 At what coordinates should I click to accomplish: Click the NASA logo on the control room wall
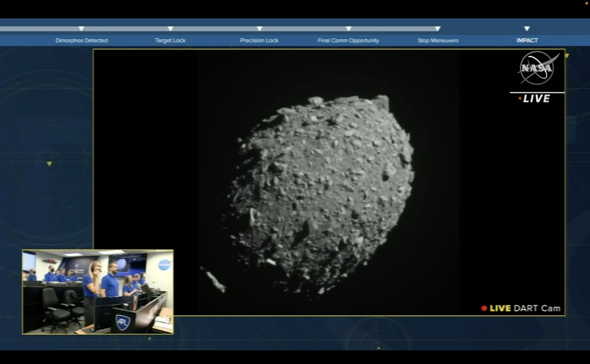point(165,265)
